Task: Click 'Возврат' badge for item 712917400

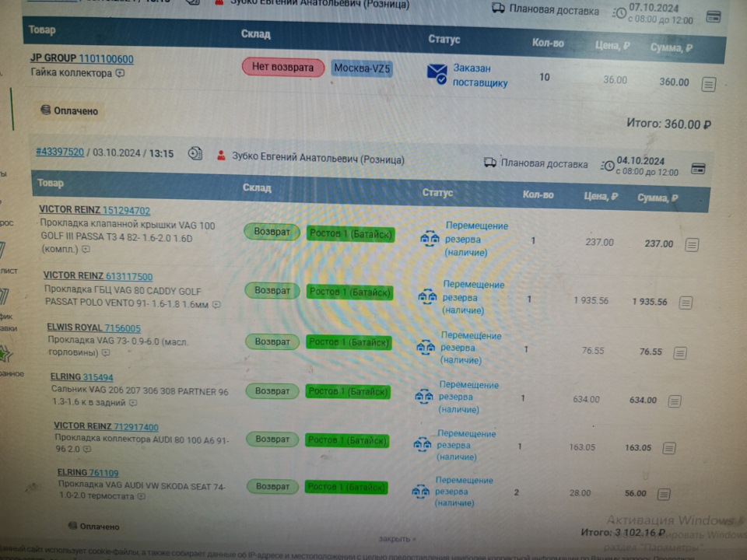Action: pyautogui.click(x=272, y=439)
